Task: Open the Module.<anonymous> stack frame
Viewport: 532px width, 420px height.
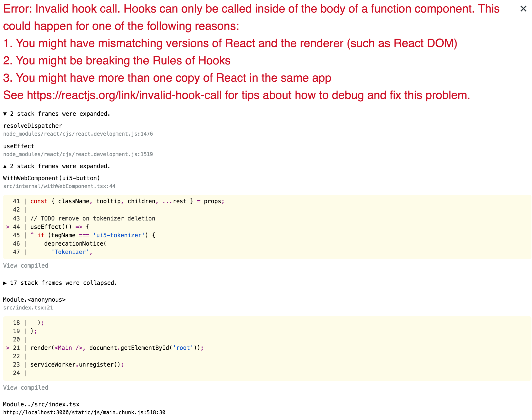Action: point(34,300)
